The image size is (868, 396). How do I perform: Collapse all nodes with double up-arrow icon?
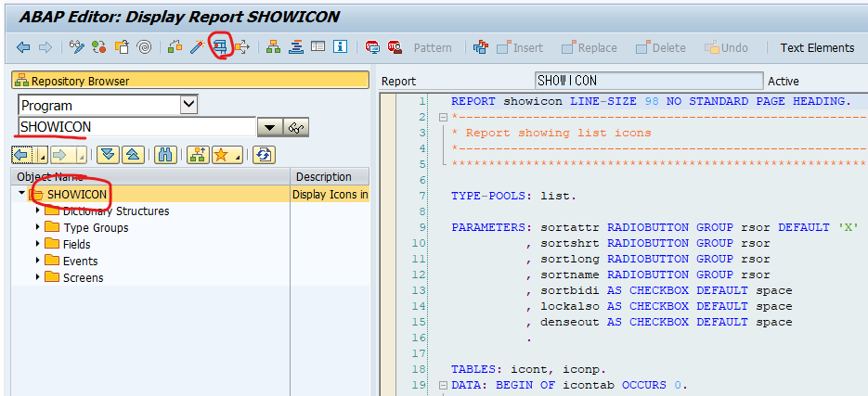133,155
